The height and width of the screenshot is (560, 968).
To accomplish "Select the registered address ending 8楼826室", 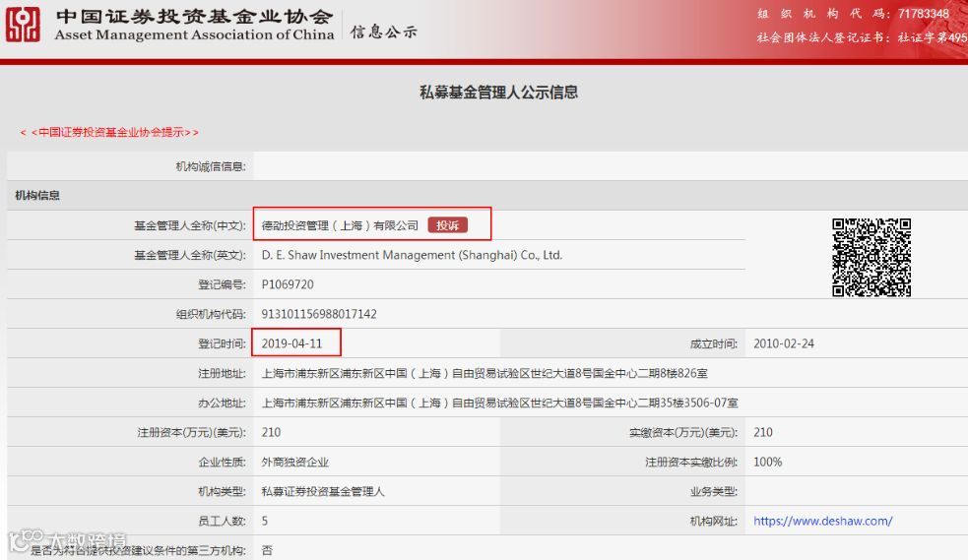I will [484, 373].
